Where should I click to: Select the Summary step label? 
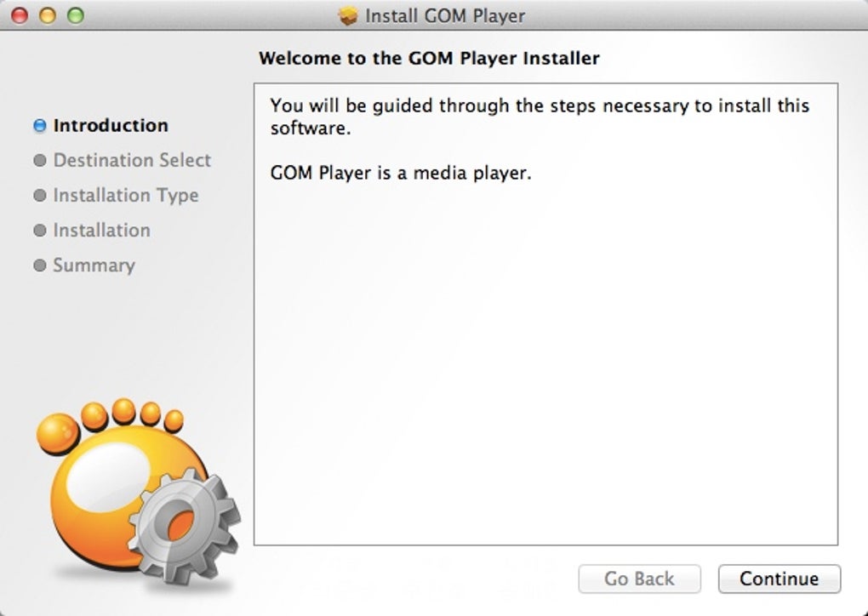click(94, 265)
